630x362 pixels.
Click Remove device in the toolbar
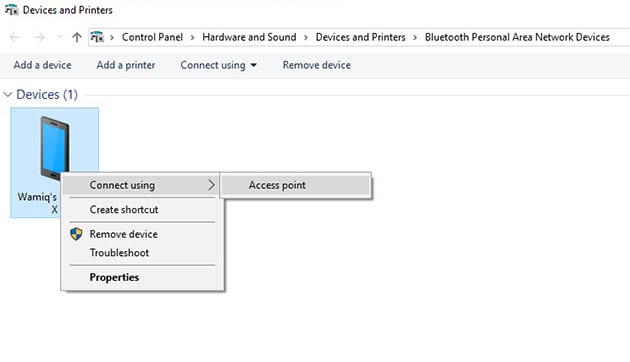point(317,65)
